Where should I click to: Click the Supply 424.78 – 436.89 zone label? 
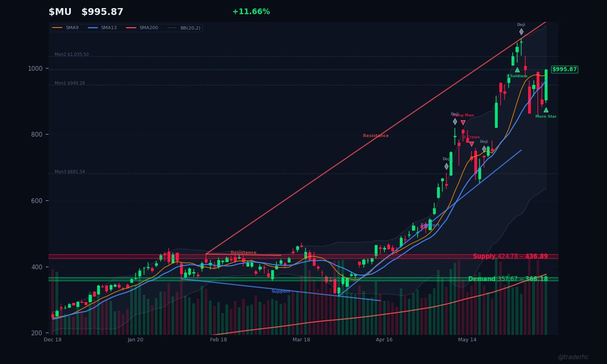[x=510, y=256]
